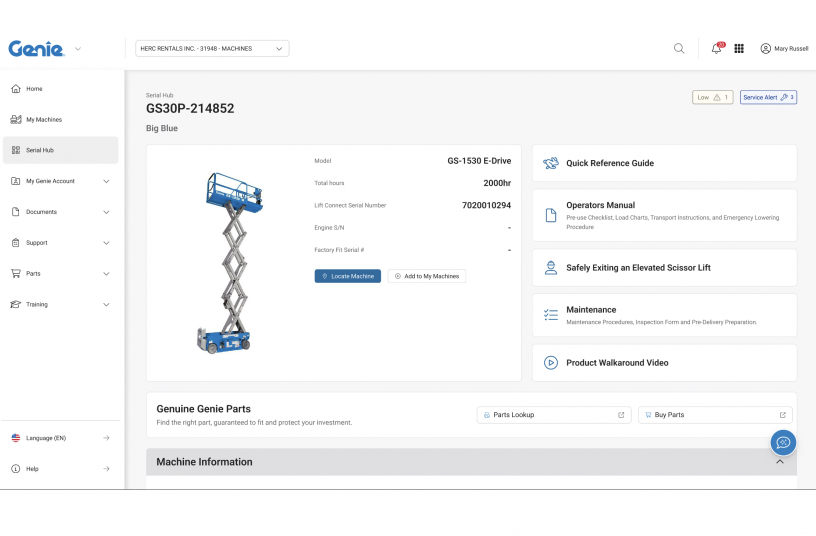Image resolution: width=816 pixels, height=536 pixels.
Task: Go to My Machines in sidebar
Action: (x=44, y=120)
